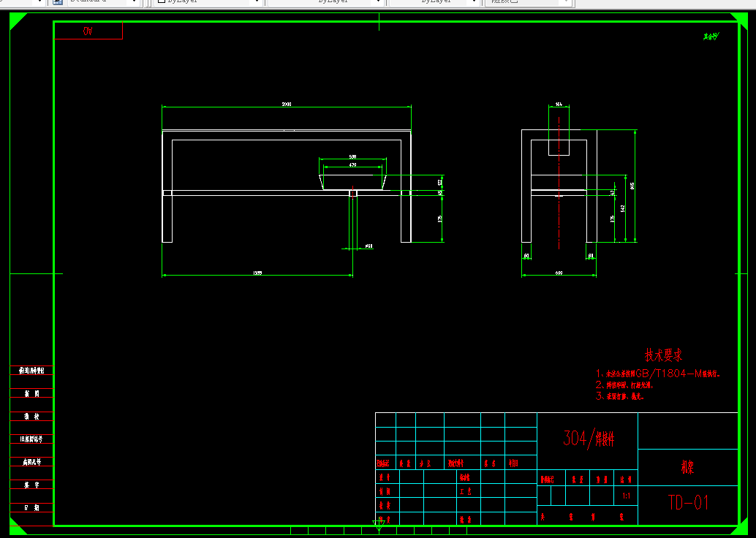Select the 描图 label in left margin

tap(32, 394)
